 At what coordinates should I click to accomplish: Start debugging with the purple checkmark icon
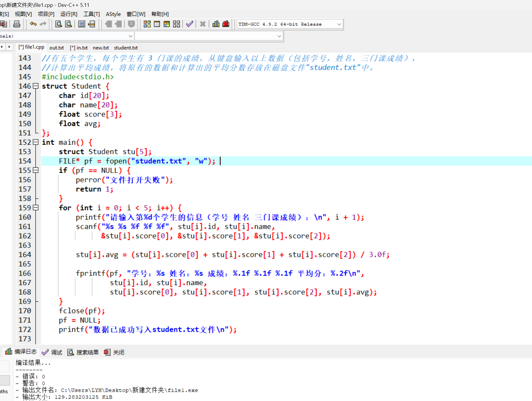click(190, 24)
